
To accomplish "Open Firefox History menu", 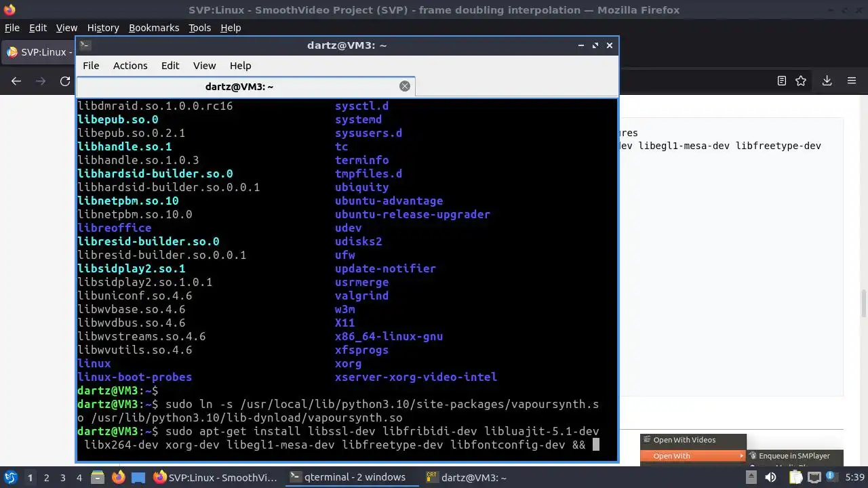I will point(103,28).
